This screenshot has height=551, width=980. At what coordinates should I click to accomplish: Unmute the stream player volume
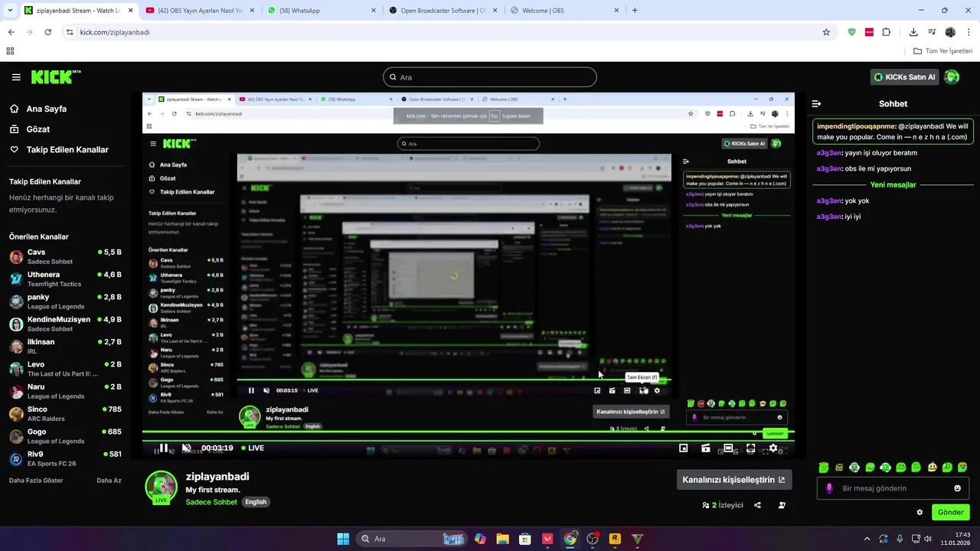[186, 448]
